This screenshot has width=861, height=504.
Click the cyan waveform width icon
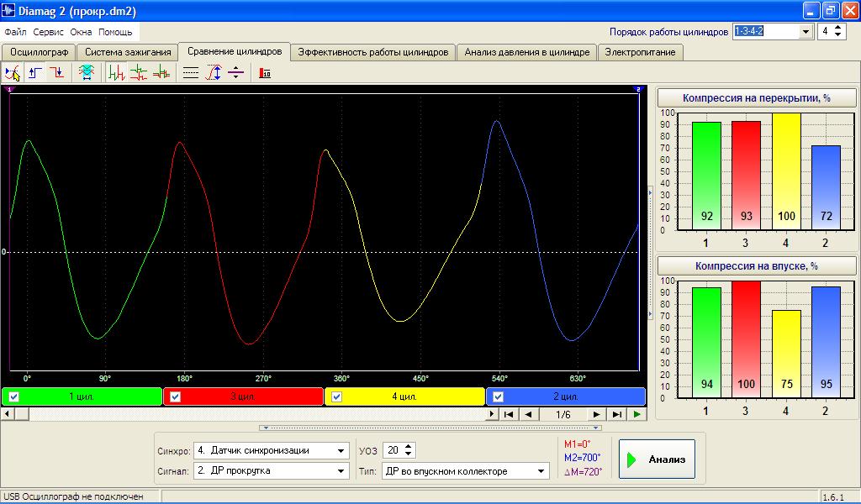tap(87, 72)
